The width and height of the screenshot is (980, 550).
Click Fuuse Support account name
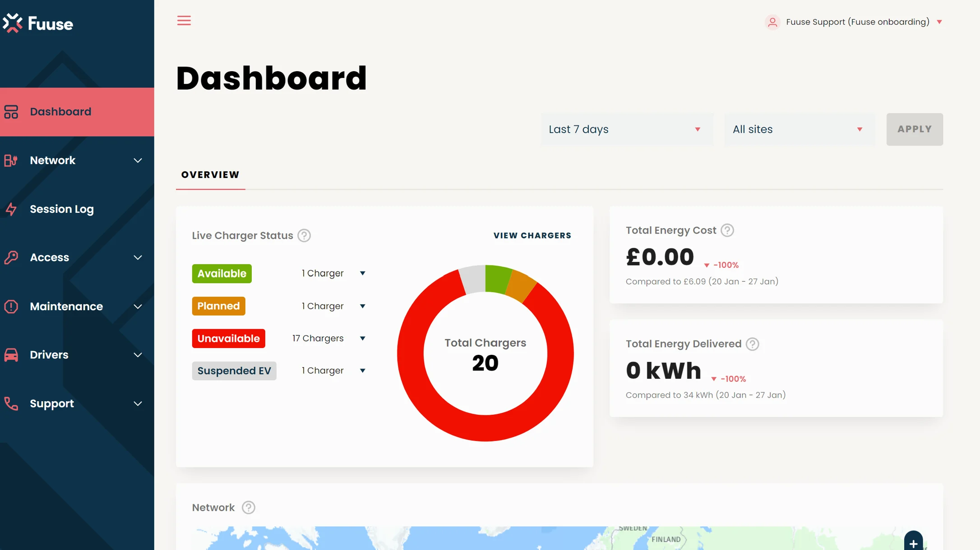tap(858, 22)
